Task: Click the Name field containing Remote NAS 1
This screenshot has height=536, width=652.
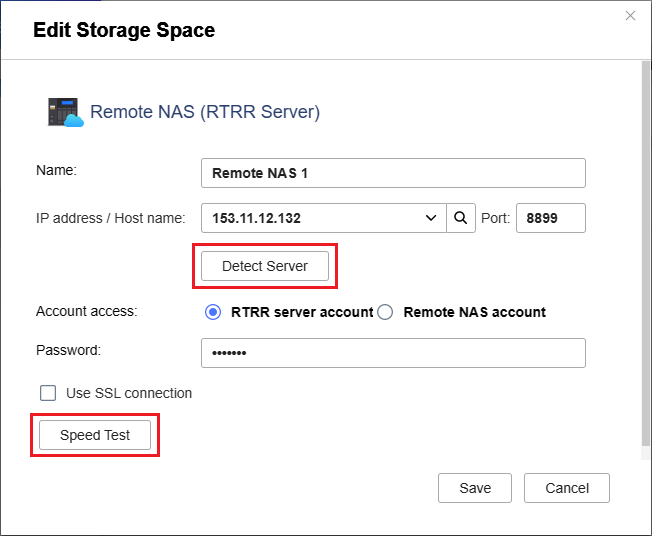Action: pos(392,173)
